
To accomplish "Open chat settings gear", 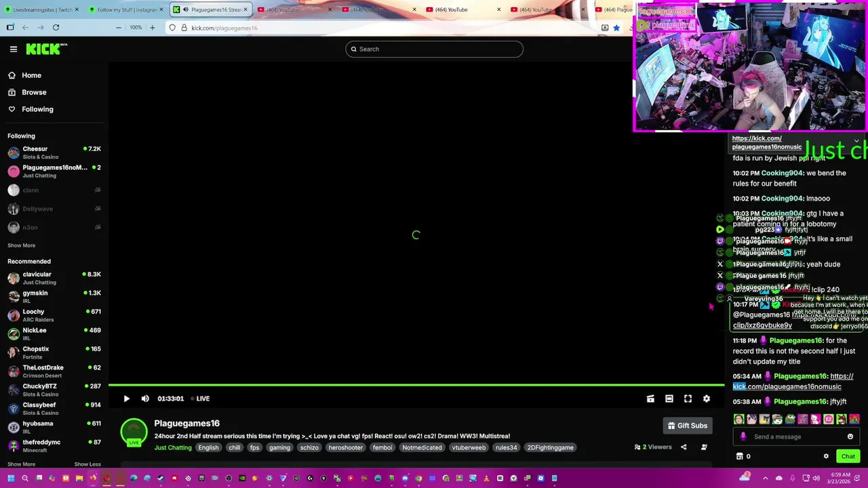I will pyautogui.click(x=826, y=456).
